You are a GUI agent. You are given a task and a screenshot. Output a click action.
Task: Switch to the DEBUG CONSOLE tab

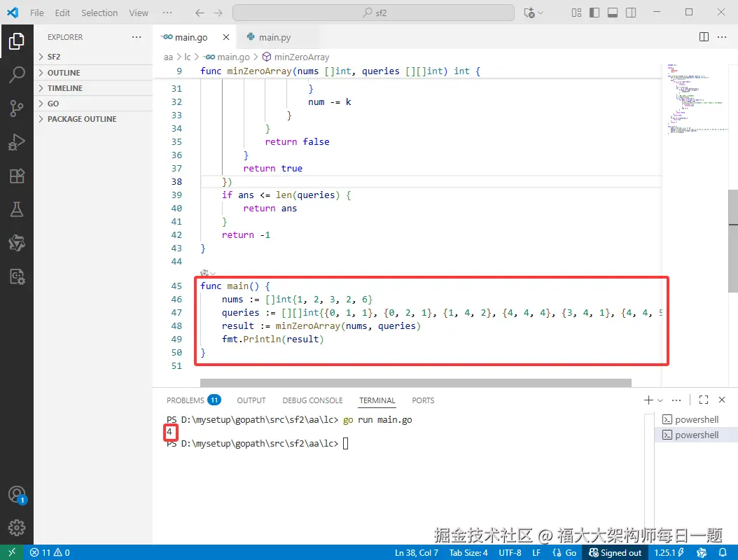(x=312, y=400)
